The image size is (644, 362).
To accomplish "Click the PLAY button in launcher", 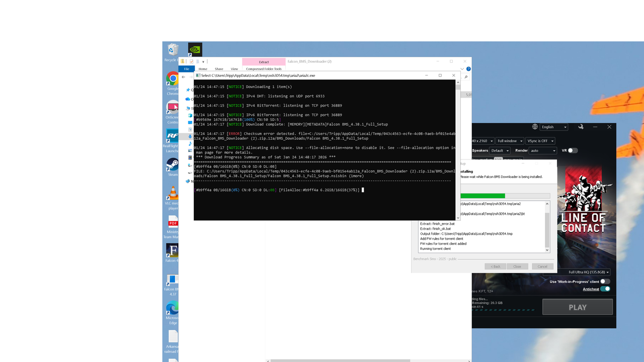I will [x=578, y=307].
